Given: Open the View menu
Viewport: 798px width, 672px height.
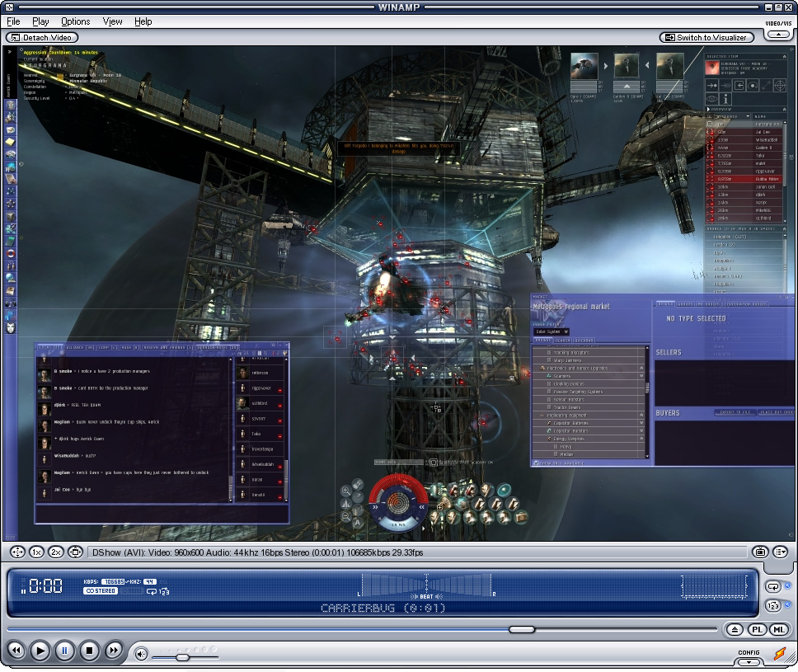Looking at the screenshot, I should (112, 21).
